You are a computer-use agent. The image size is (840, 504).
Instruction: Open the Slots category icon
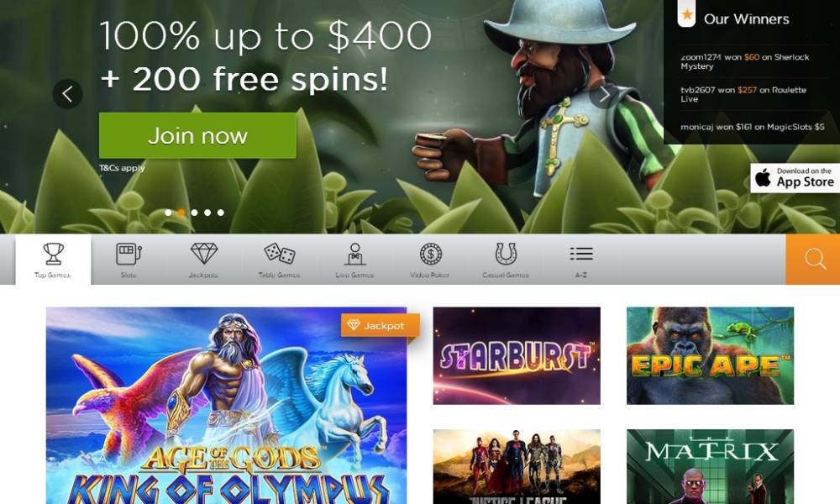tap(129, 254)
